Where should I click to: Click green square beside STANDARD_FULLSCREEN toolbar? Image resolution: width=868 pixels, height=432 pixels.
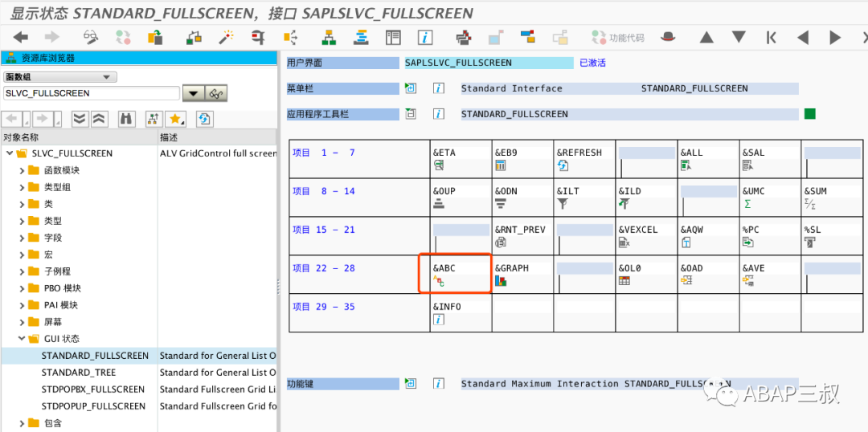(x=810, y=114)
